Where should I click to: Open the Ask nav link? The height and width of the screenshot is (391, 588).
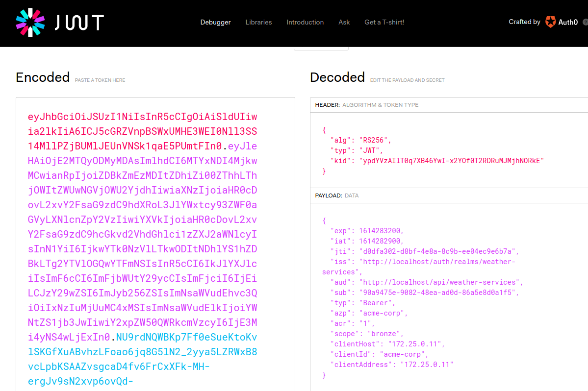pos(344,23)
